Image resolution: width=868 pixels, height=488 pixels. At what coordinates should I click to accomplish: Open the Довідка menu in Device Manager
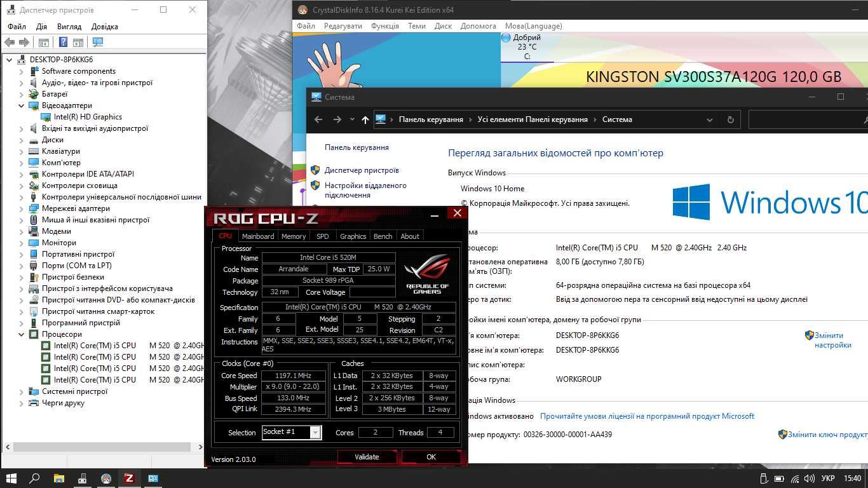tap(105, 27)
